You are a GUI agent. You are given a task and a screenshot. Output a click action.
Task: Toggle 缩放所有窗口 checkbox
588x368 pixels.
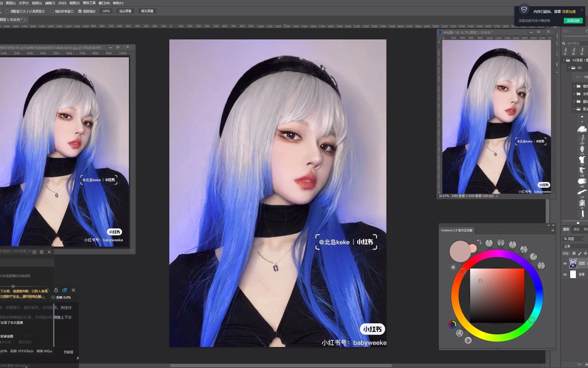(x=52, y=11)
